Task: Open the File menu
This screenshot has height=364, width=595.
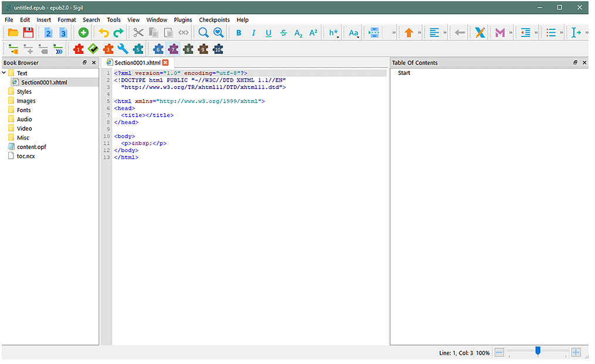Action: click(9, 20)
